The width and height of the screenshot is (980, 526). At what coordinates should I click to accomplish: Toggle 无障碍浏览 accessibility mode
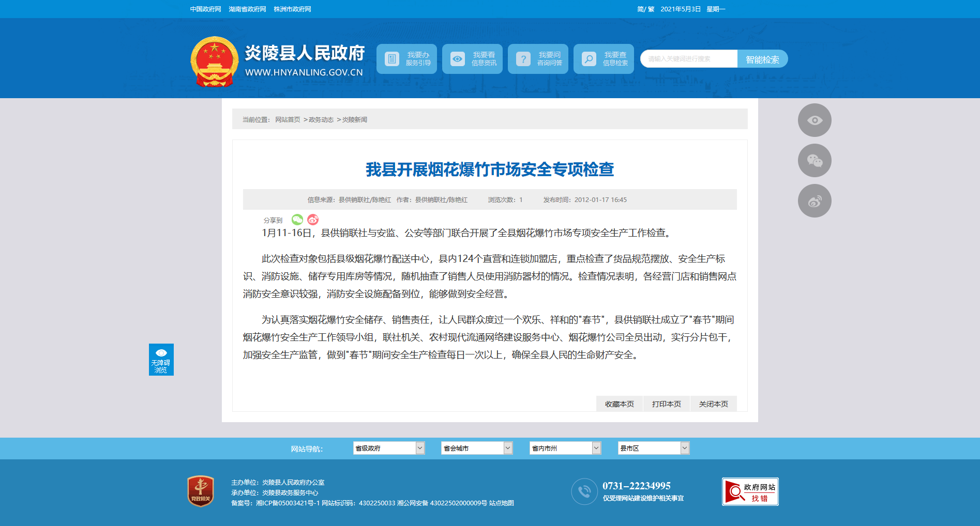coord(161,360)
